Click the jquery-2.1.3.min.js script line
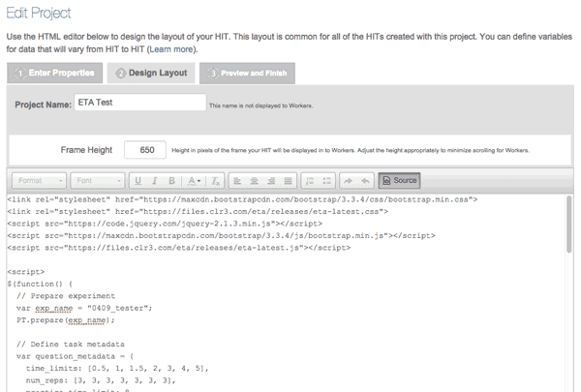This screenshot has height=392, width=581. [165, 224]
